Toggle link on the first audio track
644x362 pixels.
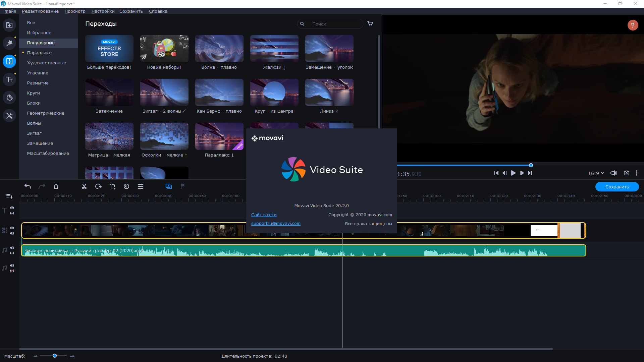[12, 253]
